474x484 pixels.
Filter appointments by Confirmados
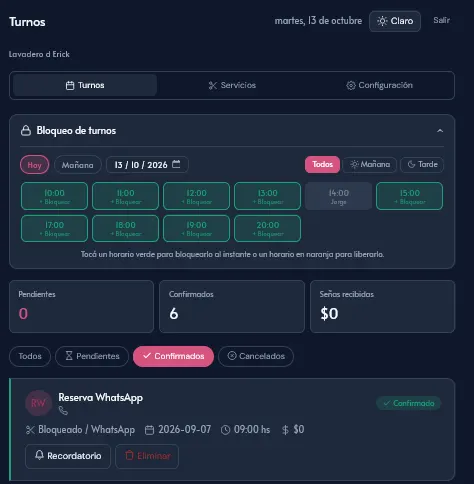[173, 356]
